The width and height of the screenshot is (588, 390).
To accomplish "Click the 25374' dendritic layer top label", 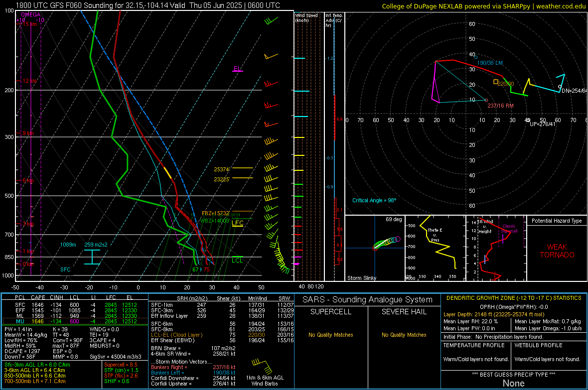I will pos(222,169).
